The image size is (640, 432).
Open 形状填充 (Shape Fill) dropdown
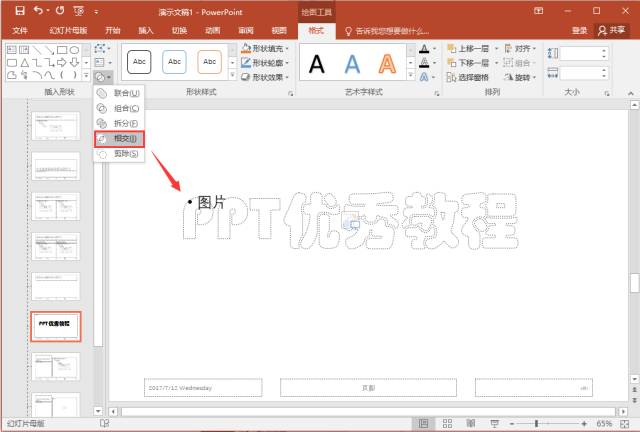coord(264,49)
